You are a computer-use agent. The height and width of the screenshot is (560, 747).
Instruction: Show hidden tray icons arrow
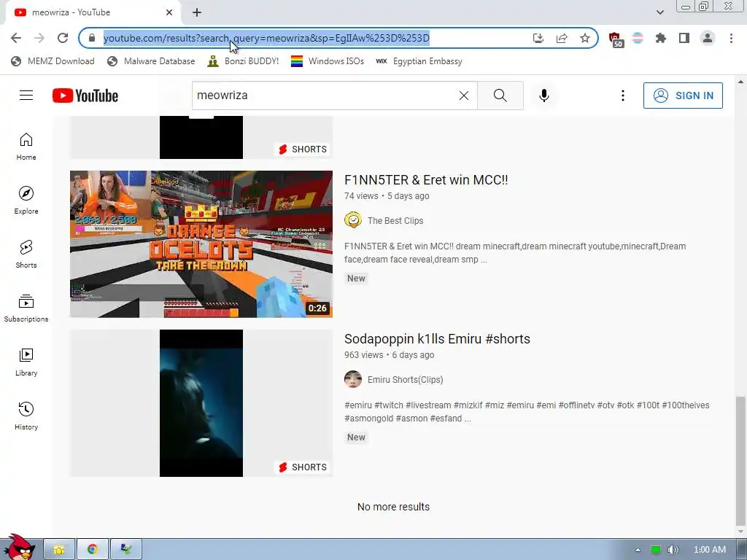[x=638, y=550]
